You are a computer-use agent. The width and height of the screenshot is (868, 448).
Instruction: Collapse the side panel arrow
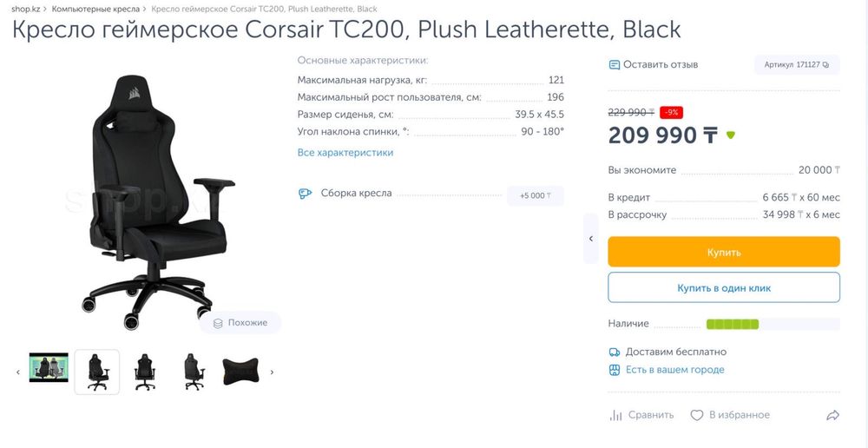tap(591, 238)
